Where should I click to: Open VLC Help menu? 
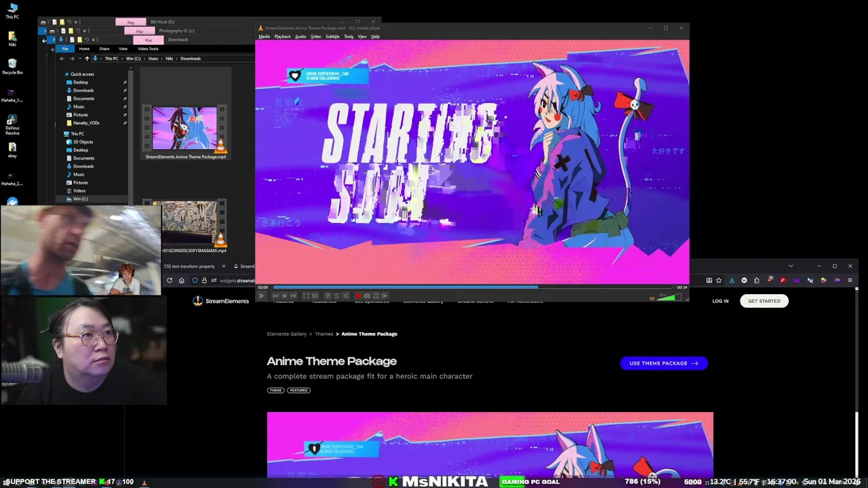tap(375, 37)
